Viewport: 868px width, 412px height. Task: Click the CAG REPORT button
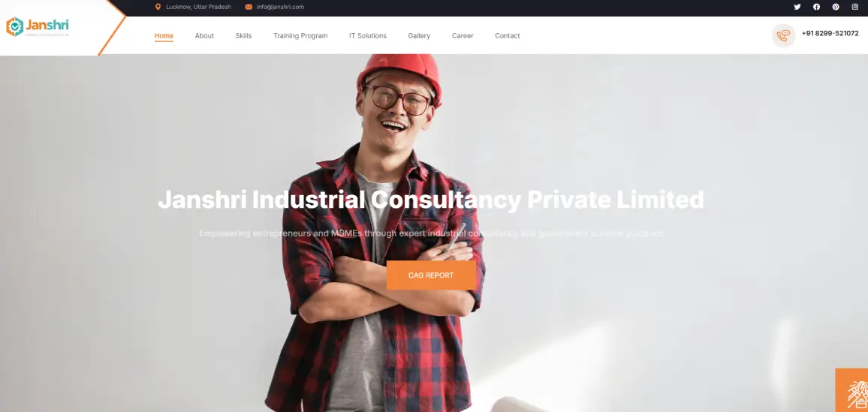click(x=431, y=275)
